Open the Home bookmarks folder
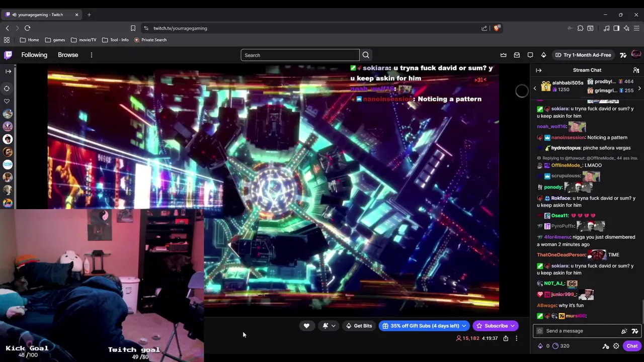The width and height of the screenshot is (644, 362). click(30, 40)
